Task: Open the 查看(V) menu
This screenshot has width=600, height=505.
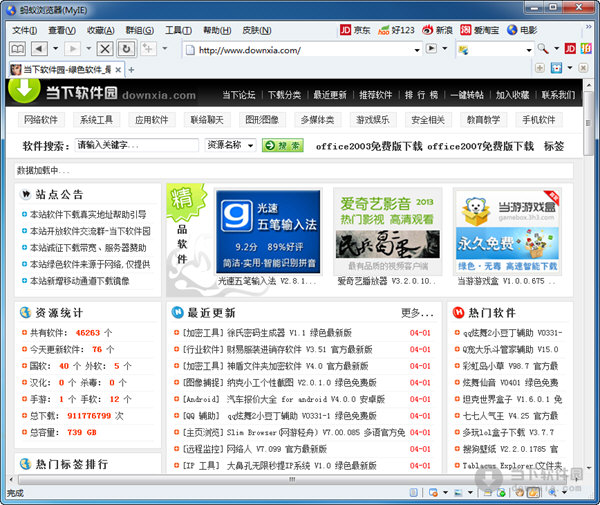Action: point(62,30)
